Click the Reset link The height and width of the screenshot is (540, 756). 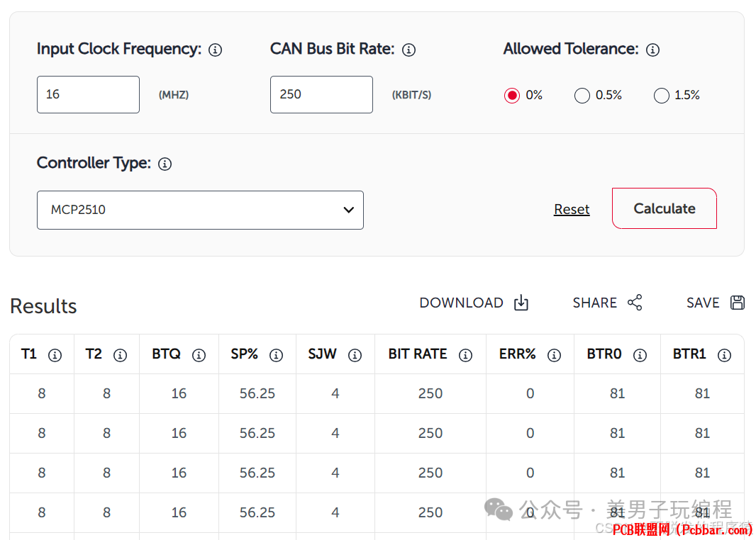tap(572, 209)
